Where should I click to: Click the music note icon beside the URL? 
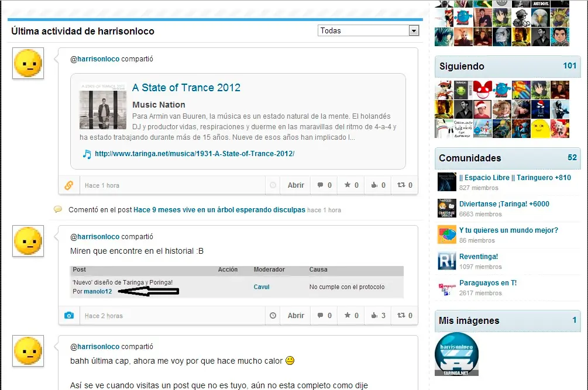pos(87,154)
